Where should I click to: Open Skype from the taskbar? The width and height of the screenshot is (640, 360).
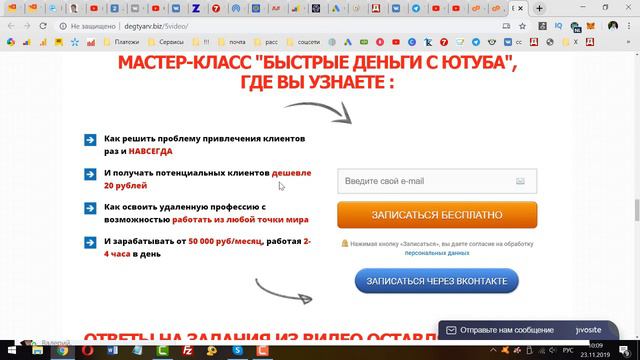pyautogui.click(x=238, y=351)
